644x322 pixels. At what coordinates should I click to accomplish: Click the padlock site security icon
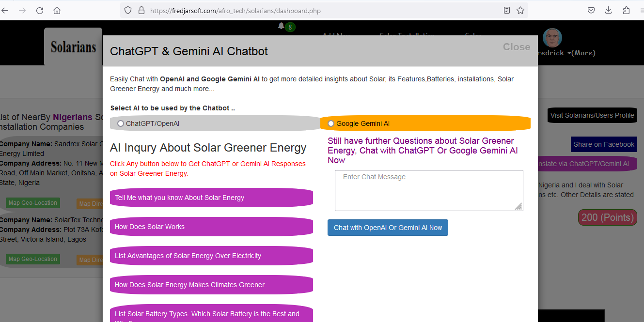[141, 10]
